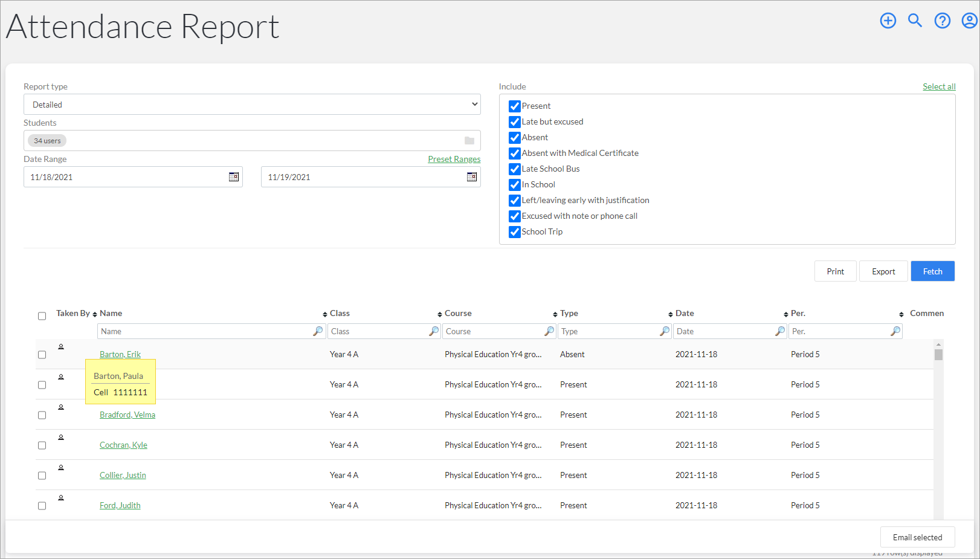
Task: Open end date calendar picker
Action: (x=472, y=177)
